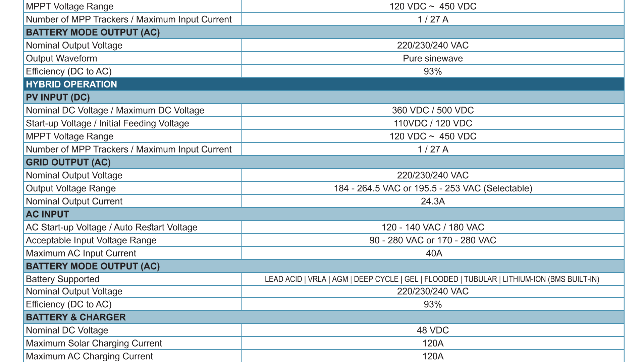Select 'Nominal Output Voltage' beneath the Battery Supported row
The width and height of the screenshot is (644, 362).
click(x=74, y=291)
